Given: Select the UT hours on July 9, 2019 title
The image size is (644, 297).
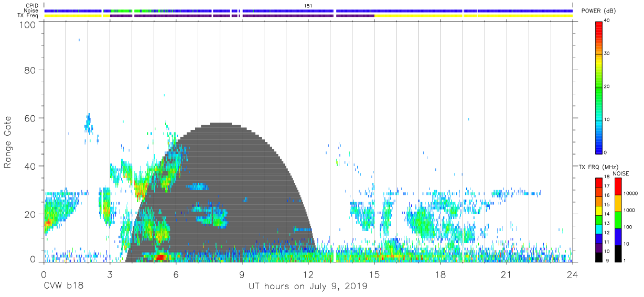Looking at the screenshot, I should [308, 287].
